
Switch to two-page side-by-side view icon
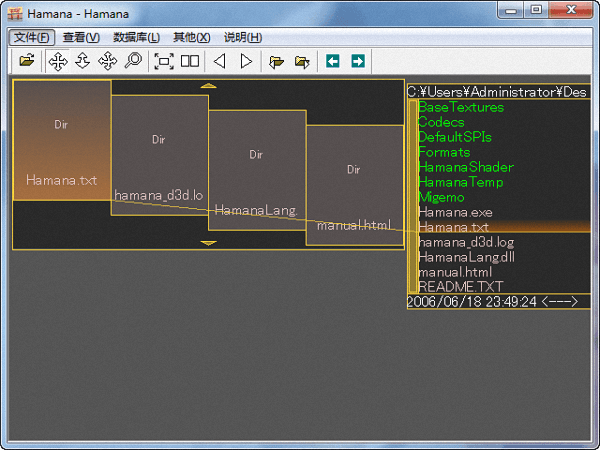(190, 61)
